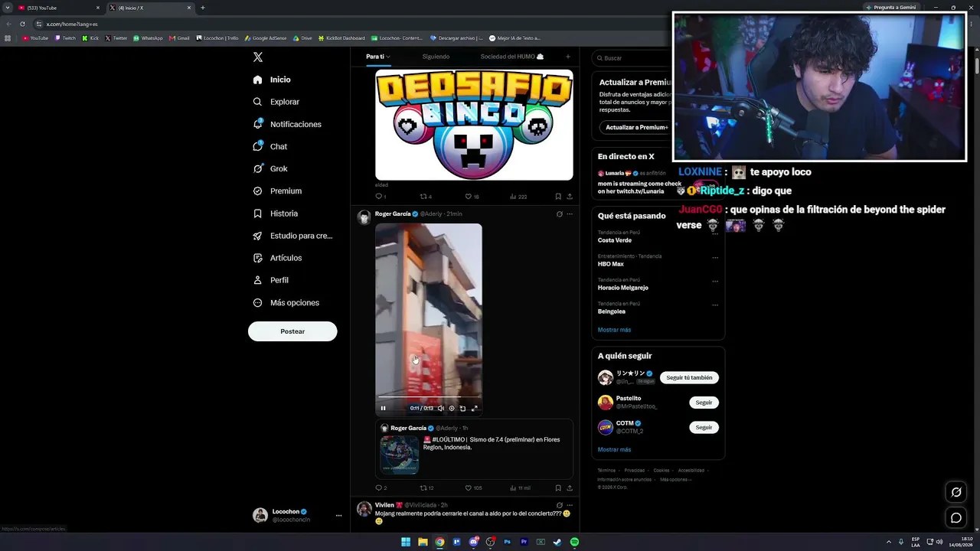Expand the video to fullscreen
Screen dimensions: 980x551
(474, 408)
